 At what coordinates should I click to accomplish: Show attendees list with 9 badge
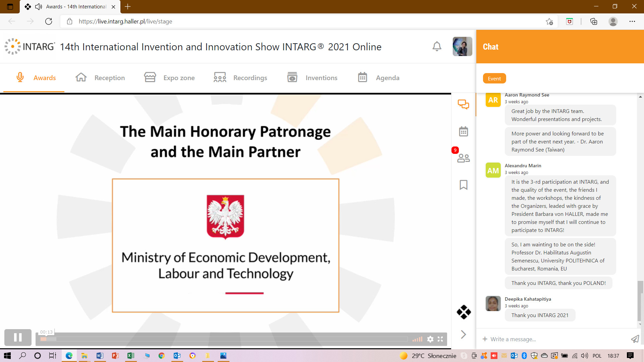pos(463,158)
